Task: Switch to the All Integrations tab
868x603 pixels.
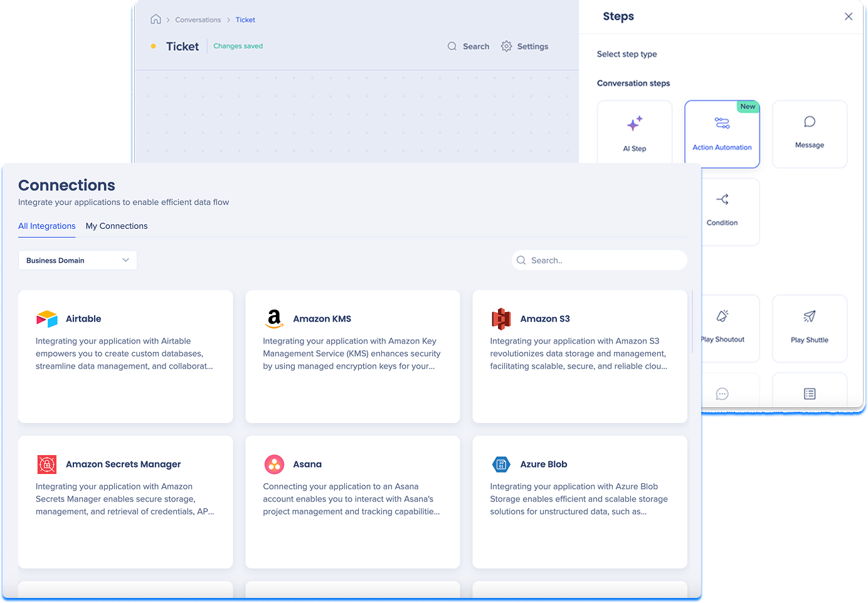Action: 47,226
